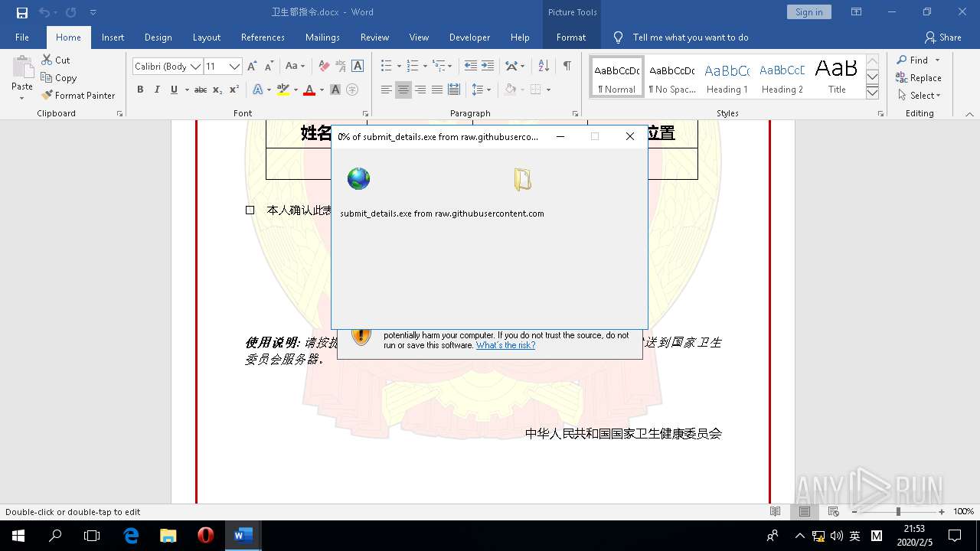Expand font color dropdown arrow
This screenshot has width=980, height=551.
pyautogui.click(x=322, y=90)
